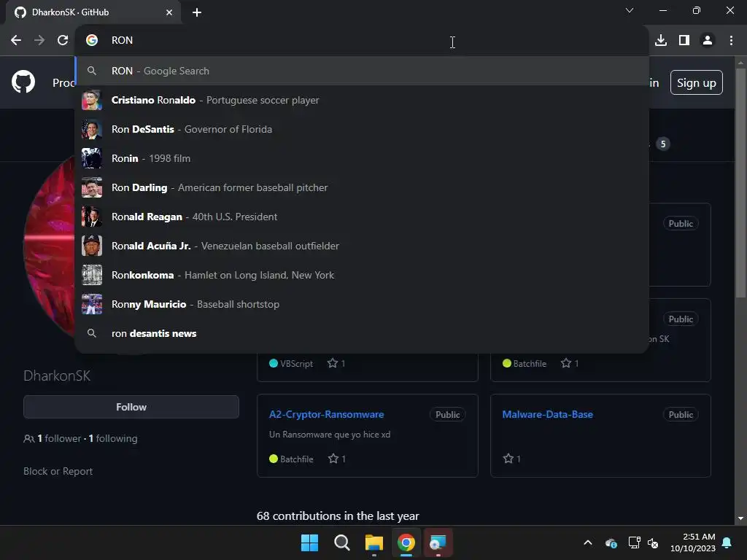Screen dimensions: 747x560
Task: Click the star icon beside VBScript
Action: click(x=333, y=363)
